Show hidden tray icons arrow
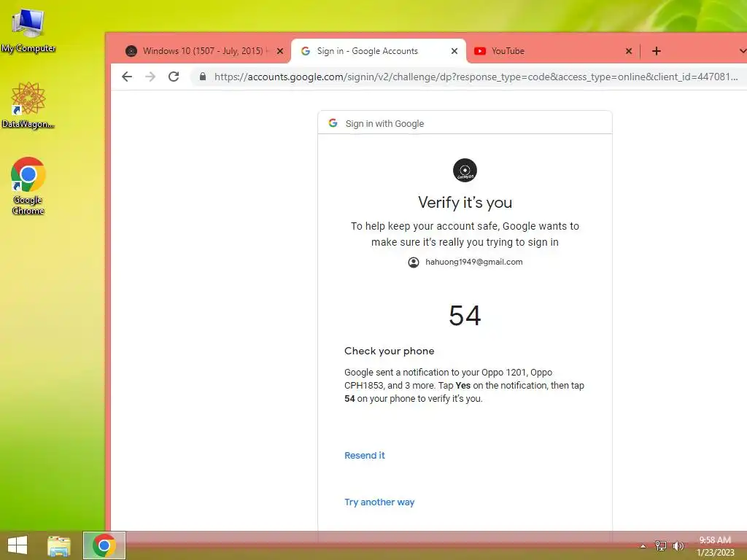The height and width of the screenshot is (560, 747). point(643,546)
